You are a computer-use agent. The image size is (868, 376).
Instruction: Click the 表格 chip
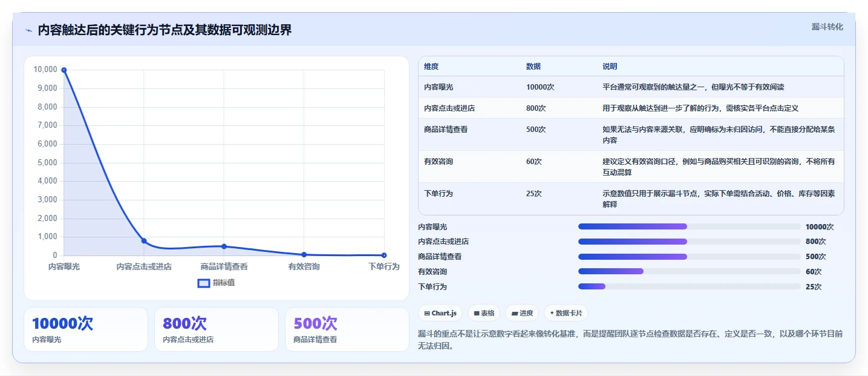[x=484, y=313]
